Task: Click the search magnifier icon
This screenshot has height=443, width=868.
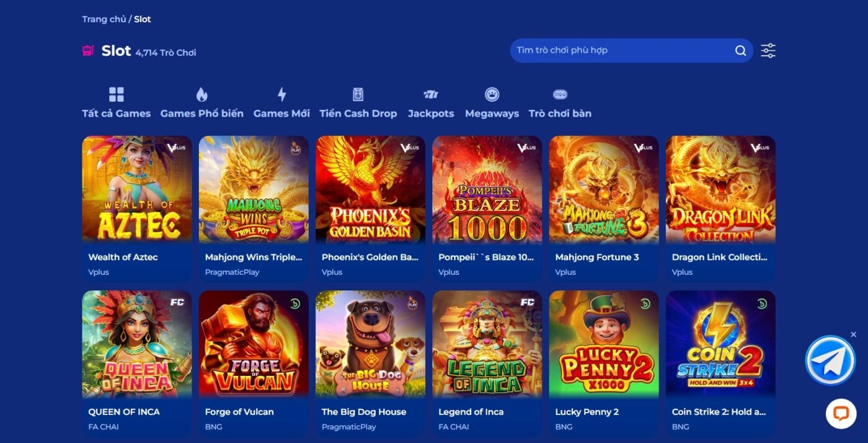Action: (x=740, y=51)
